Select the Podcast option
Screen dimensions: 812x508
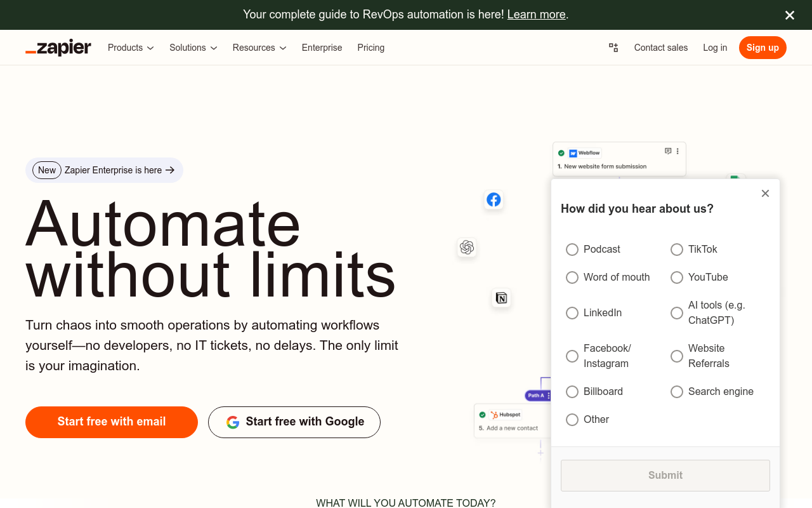[572, 250]
